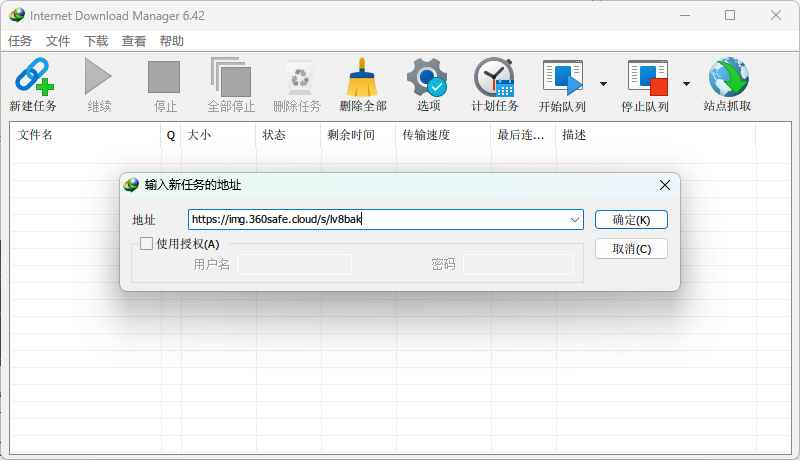This screenshot has width=800, height=460.
Task: Click the IDM logo in the title bar
Action: 17,15
